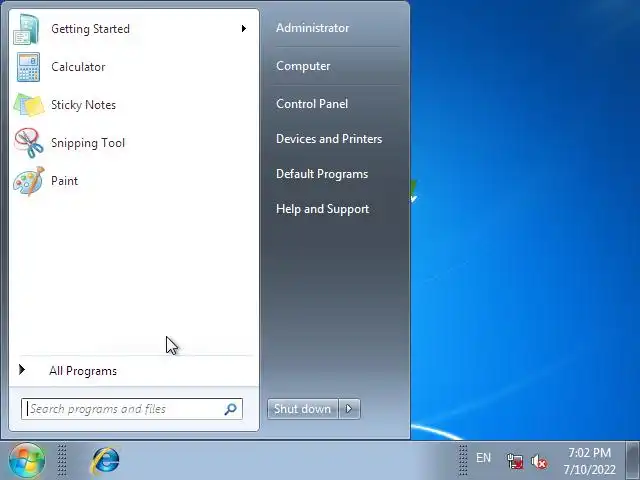
Task: Click the Shut down button
Action: pyautogui.click(x=303, y=409)
